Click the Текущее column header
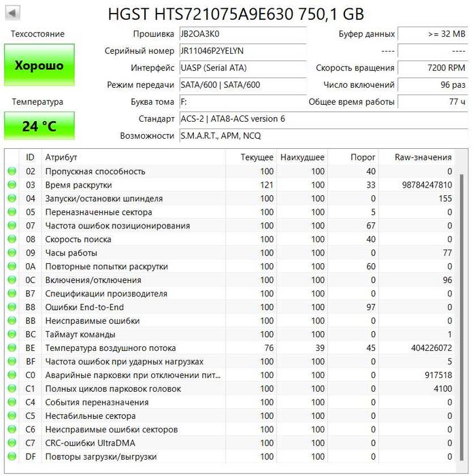Screen dimensions: 473x476 251,157
